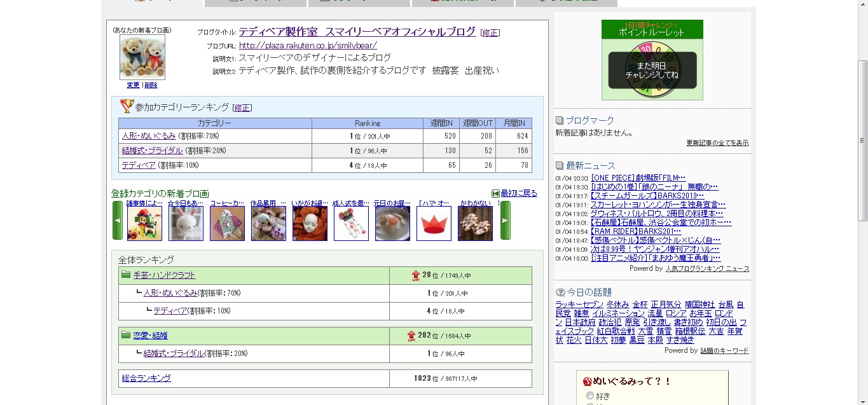This screenshot has width=868, height=405.
Task: Open テディベア under overall ranking tree
Action: (170, 311)
